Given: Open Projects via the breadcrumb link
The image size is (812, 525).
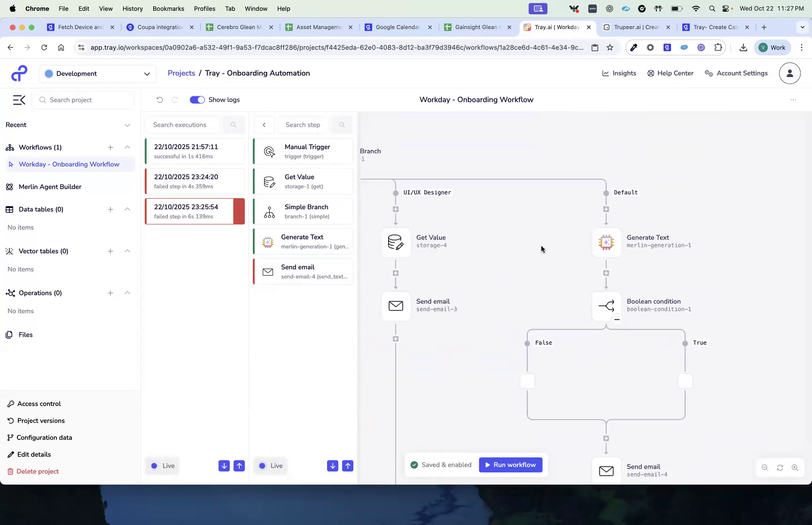Looking at the screenshot, I should [x=181, y=73].
